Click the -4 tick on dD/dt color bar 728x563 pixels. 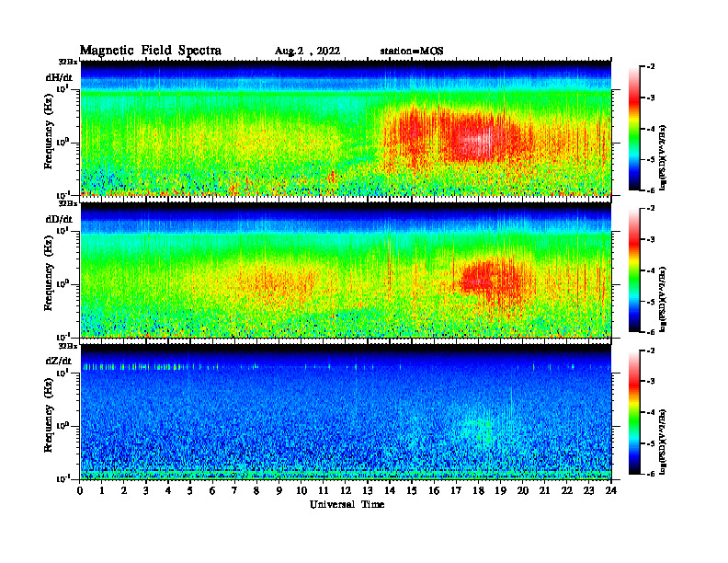click(650, 270)
